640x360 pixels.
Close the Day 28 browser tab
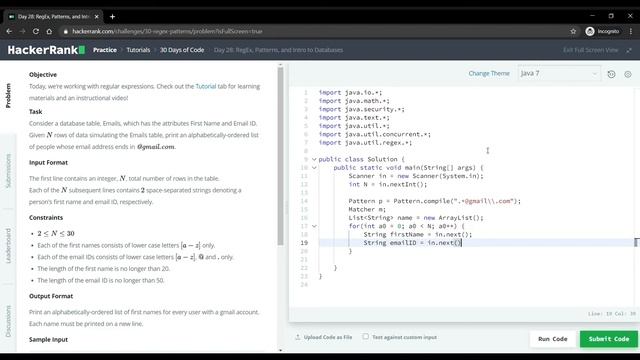[x=96, y=17]
